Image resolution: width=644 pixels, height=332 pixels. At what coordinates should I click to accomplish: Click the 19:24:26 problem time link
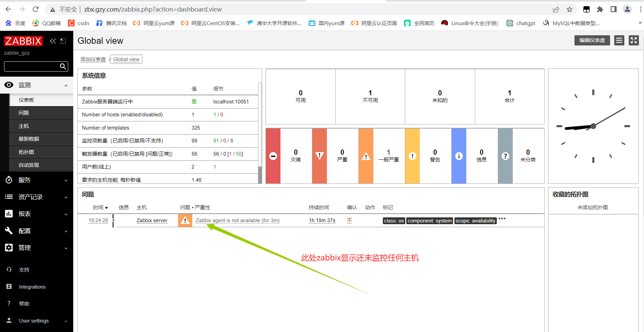coord(98,220)
